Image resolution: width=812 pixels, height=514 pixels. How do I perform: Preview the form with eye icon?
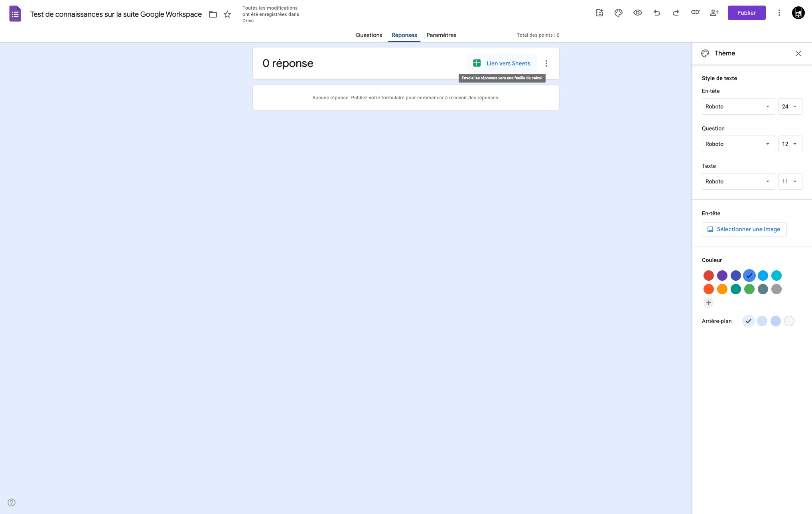click(638, 13)
